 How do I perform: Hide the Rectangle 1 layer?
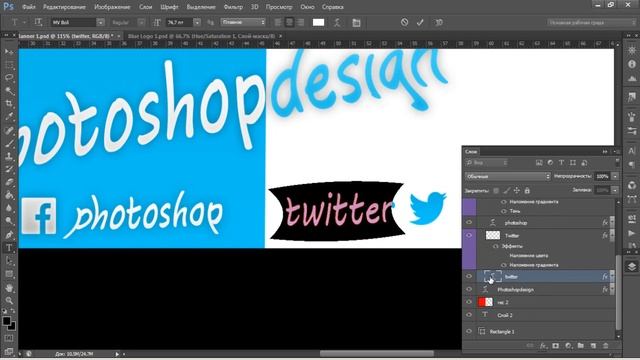click(469, 331)
